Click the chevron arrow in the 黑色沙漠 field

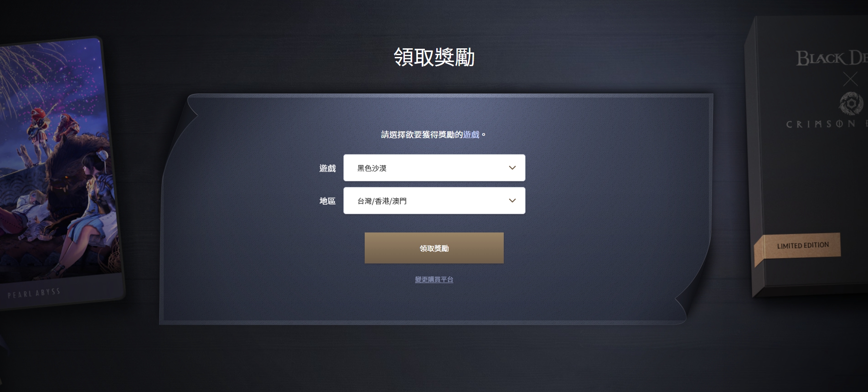pos(512,168)
